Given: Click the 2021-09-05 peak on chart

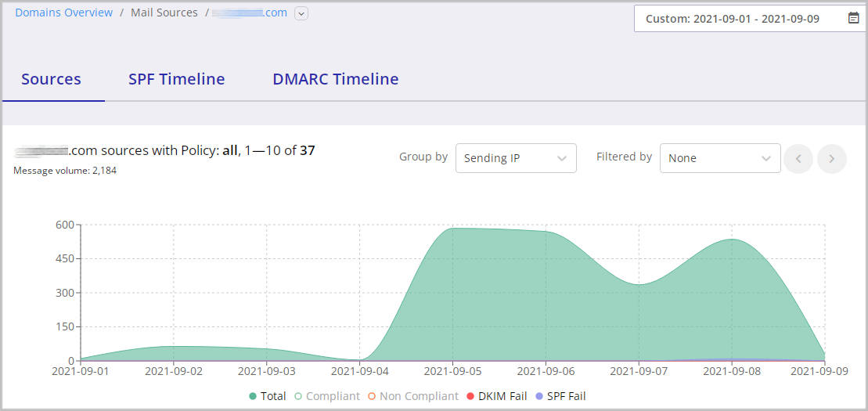Looking at the screenshot, I should point(453,229).
